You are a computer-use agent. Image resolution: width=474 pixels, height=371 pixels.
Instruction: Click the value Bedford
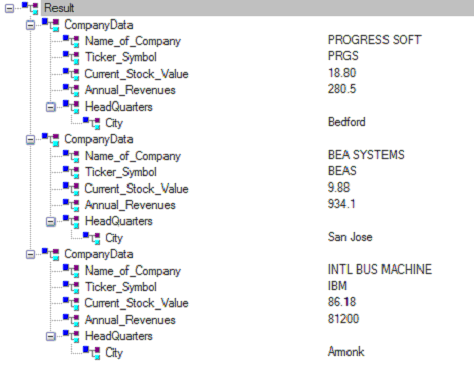pyautogui.click(x=347, y=122)
